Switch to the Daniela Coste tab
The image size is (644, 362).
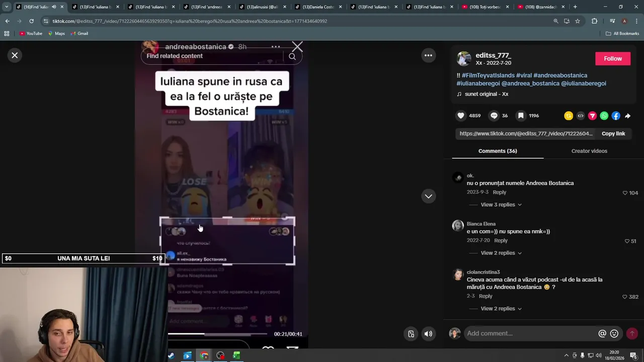pyautogui.click(x=317, y=7)
